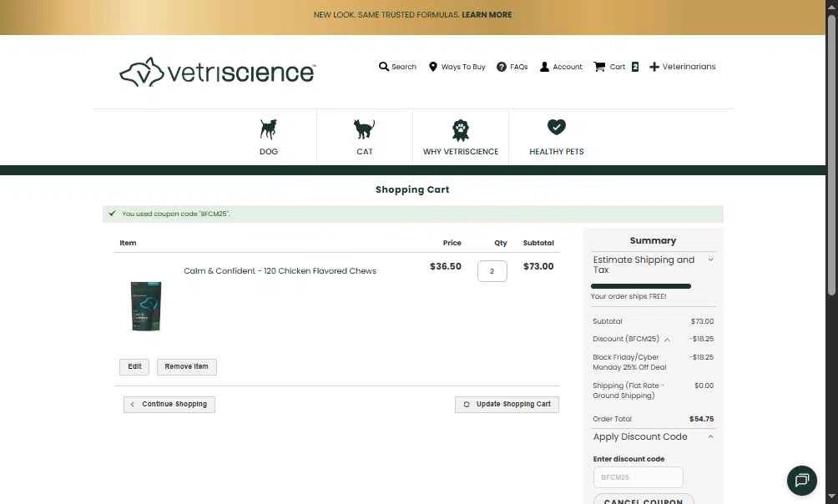Click the VetriScience logo
This screenshot has height=504, width=838.
[218, 72]
